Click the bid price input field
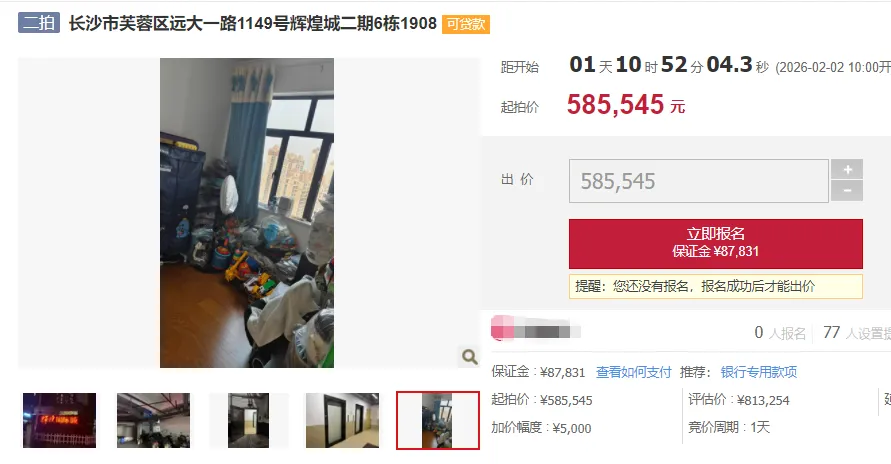This screenshot has width=891, height=464. [x=698, y=181]
